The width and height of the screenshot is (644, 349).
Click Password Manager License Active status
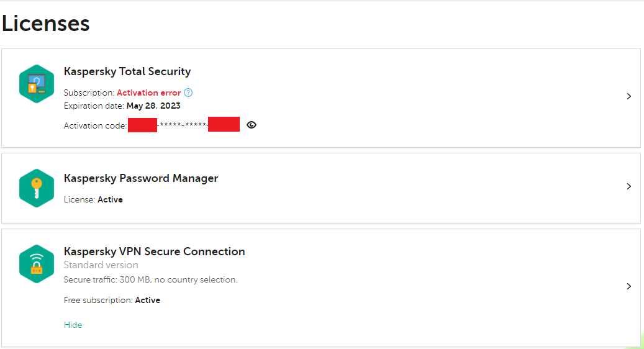click(110, 199)
